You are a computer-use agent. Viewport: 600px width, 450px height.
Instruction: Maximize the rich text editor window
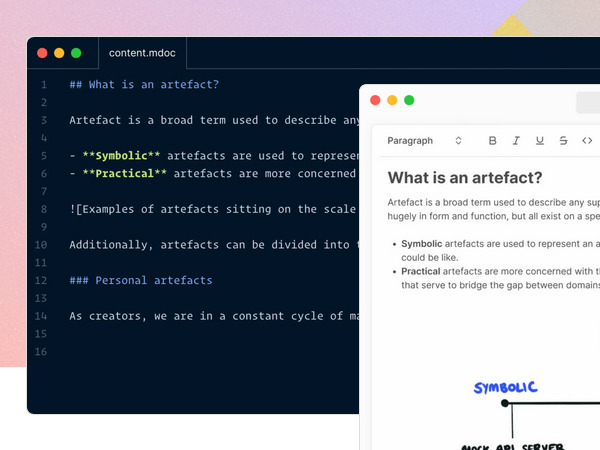tap(409, 100)
